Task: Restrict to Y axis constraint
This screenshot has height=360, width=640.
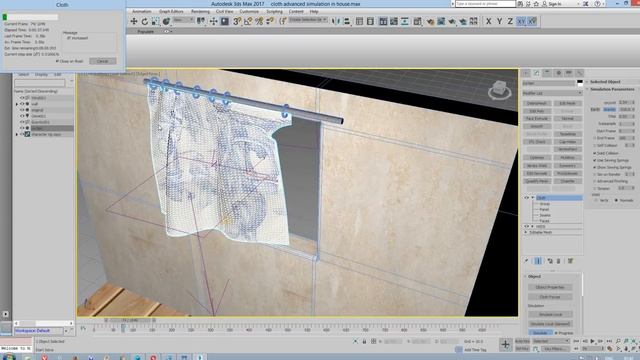Action: [499, 21]
